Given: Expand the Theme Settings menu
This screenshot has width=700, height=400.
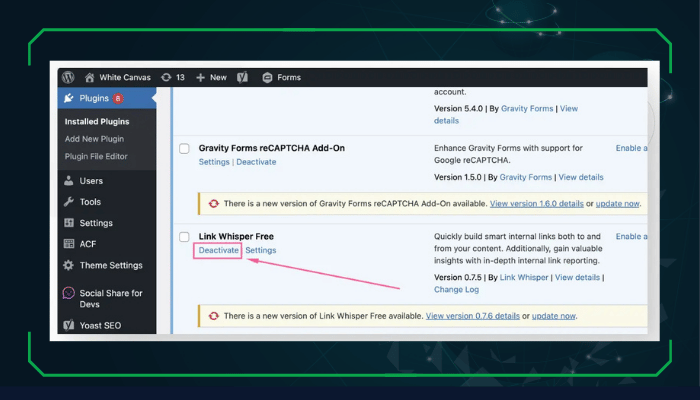Looking at the screenshot, I should pyautogui.click(x=110, y=265).
